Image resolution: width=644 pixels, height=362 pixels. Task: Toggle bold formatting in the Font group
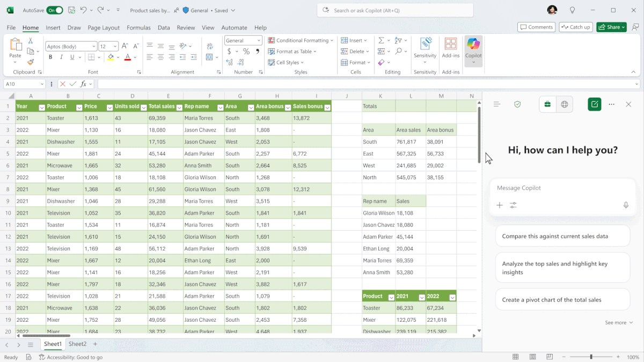[x=50, y=57]
